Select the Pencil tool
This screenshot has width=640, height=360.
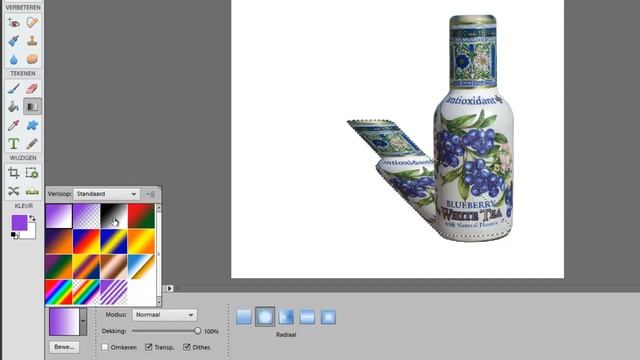pyautogui.click(x=32, y=144)
